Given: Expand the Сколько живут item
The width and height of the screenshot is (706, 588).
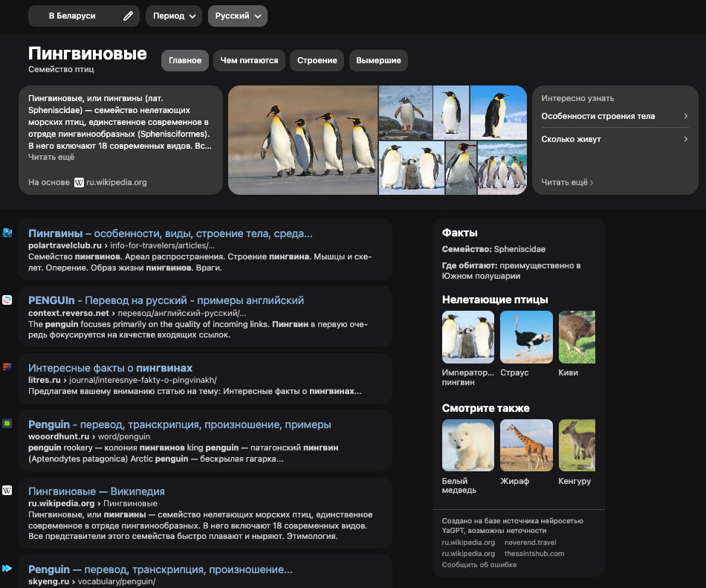Looking at the screenshot, I should [614, 139].
